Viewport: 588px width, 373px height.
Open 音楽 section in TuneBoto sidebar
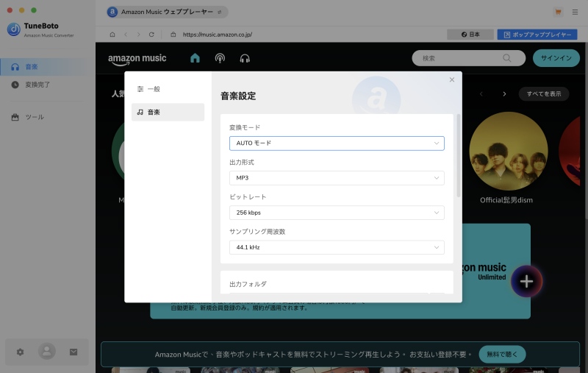pyautogui.click(x=48, y=67)
